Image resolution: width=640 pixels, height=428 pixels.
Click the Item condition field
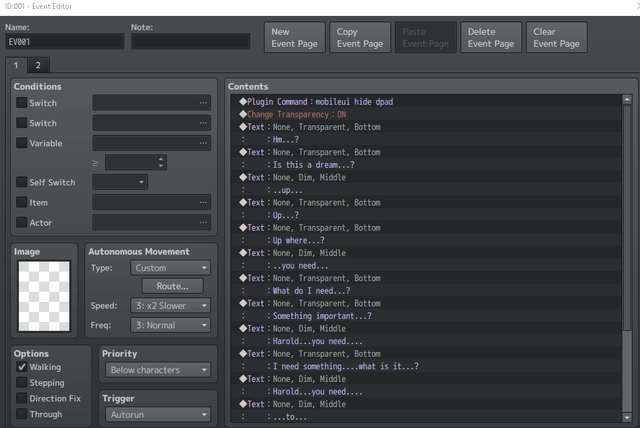[151, 202]
